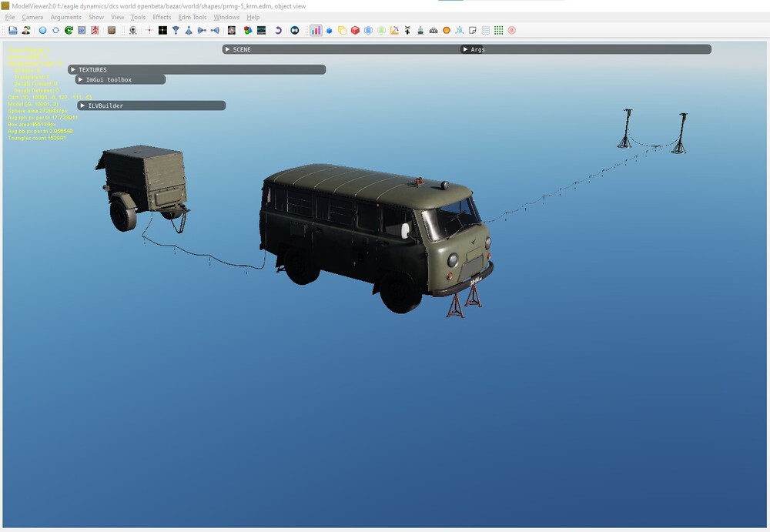The height and width of the screenshot is (532, 770).
Task: Click the orange shell icon
Action: 447,31
